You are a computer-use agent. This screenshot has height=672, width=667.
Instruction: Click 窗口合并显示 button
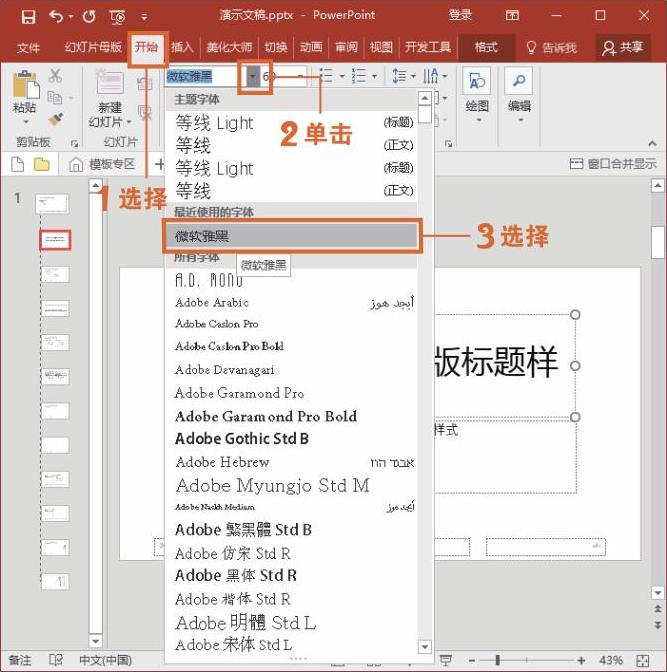coord(613,164)
